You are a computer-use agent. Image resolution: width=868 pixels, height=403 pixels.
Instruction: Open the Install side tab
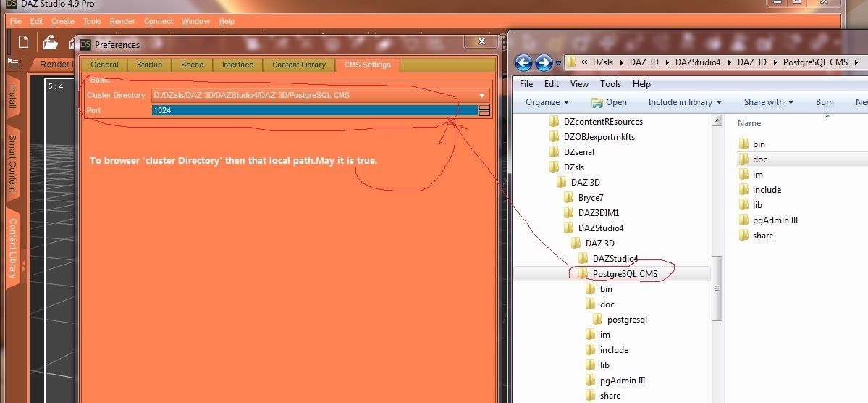(12, 96)
